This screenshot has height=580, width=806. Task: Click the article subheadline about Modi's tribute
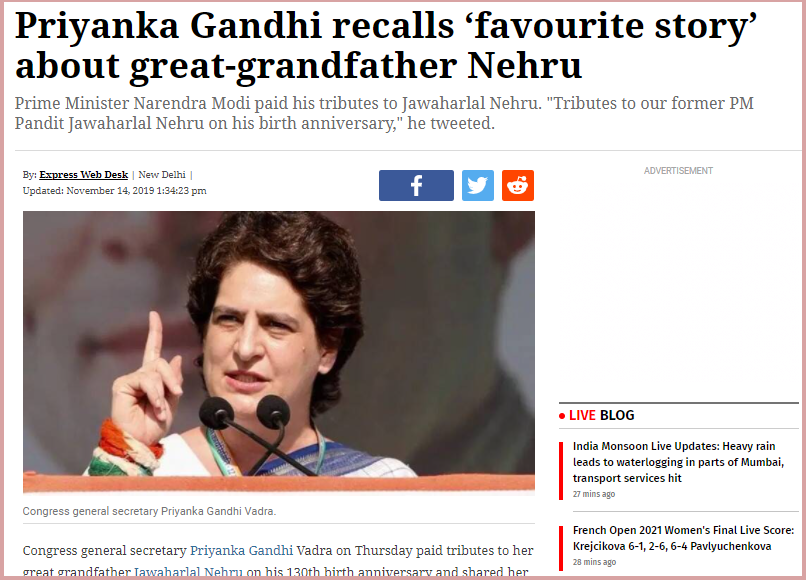384,113
